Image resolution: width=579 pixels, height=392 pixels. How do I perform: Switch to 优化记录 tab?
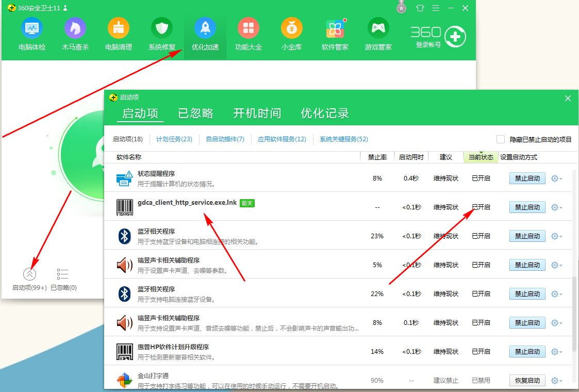tap(325, 113)
